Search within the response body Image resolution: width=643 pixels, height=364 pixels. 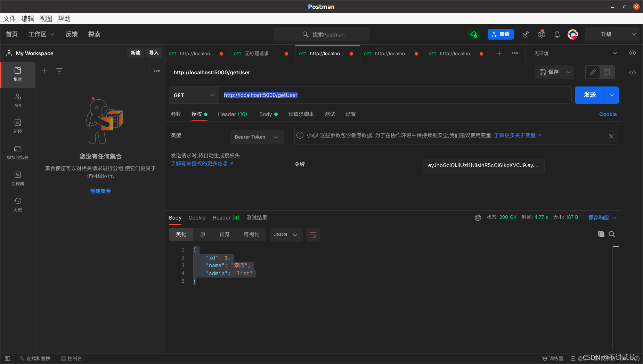pyautogui.click(x=612, y=234)
